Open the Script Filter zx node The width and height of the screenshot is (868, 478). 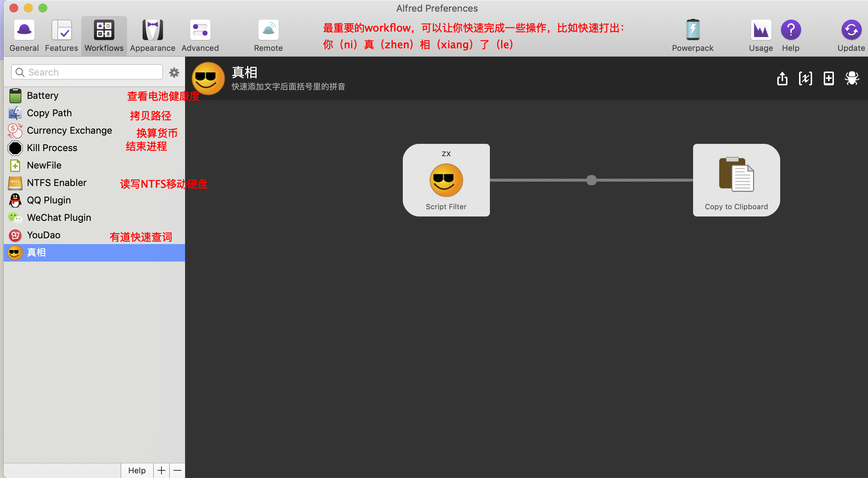(x=446, y=180)
